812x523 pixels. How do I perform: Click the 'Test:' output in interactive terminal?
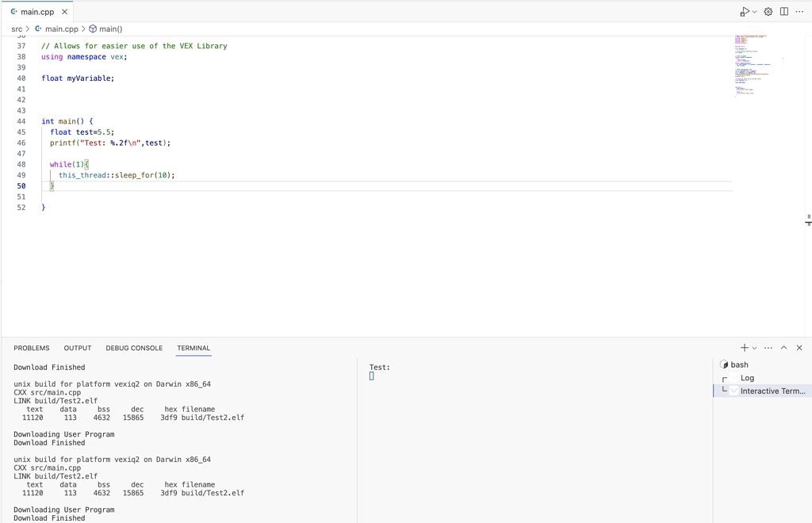click(x=380, y=368)
